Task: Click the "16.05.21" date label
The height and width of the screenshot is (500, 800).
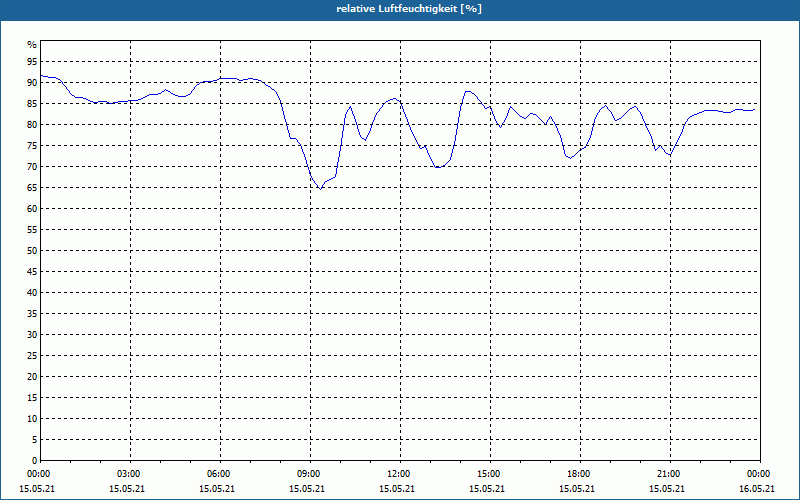Action: (757, 489)
